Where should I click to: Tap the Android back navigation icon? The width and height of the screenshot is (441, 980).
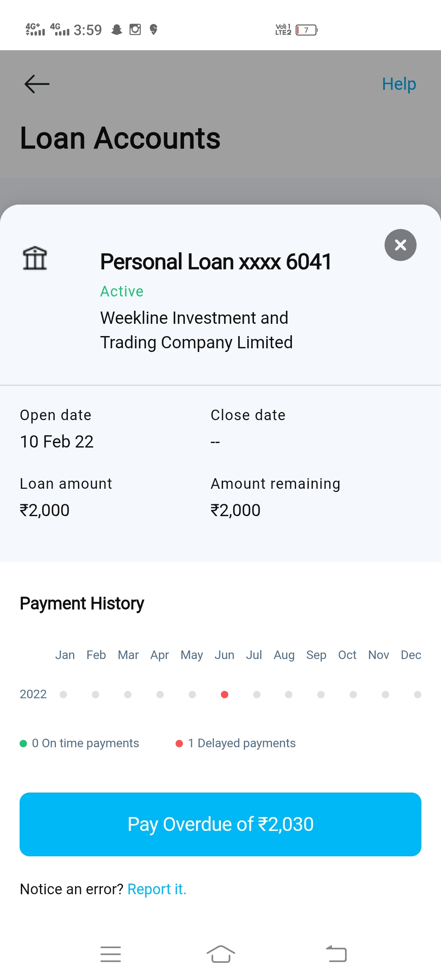point(336,954)
